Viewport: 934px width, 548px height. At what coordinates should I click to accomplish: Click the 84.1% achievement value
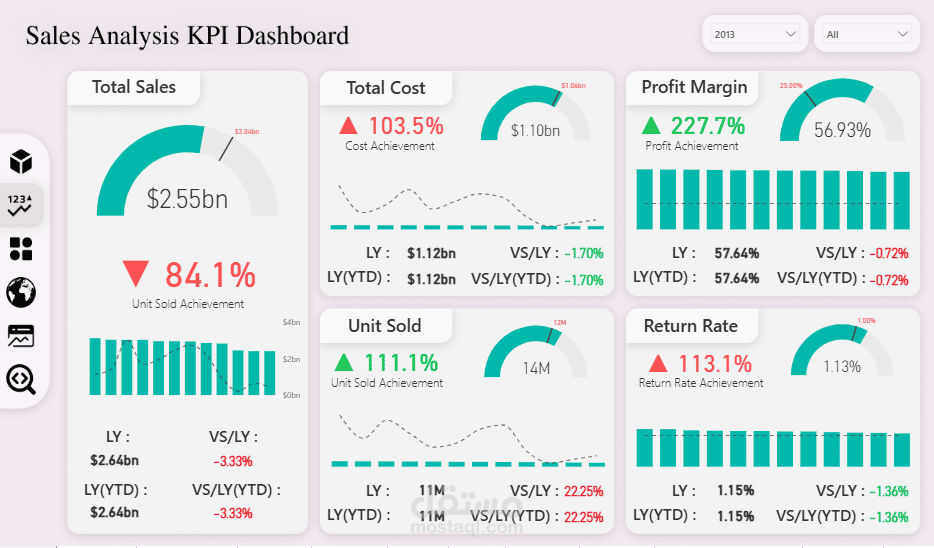(210, 275)
